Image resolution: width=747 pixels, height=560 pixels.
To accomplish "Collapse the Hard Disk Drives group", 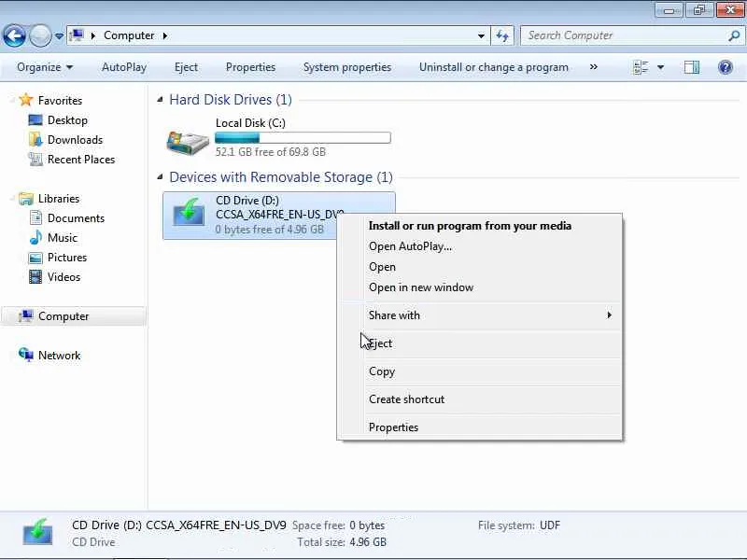I will [160, 99].
